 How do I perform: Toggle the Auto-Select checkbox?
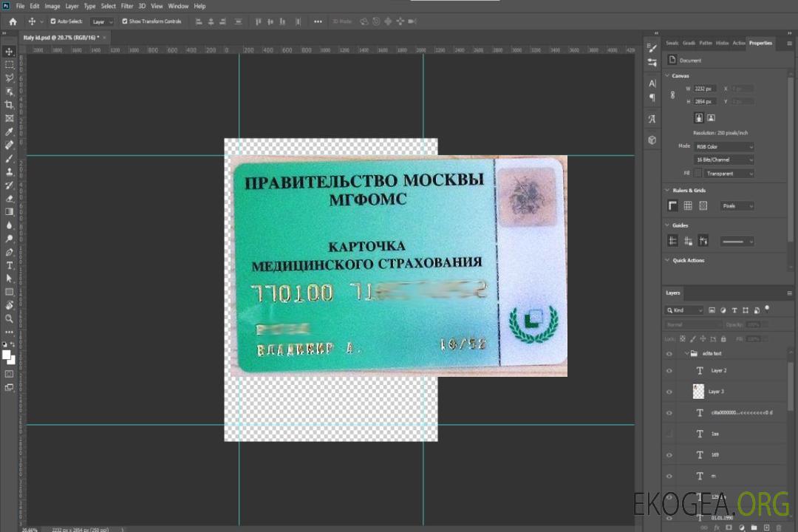pyautogui.click(x=53, y=21)
